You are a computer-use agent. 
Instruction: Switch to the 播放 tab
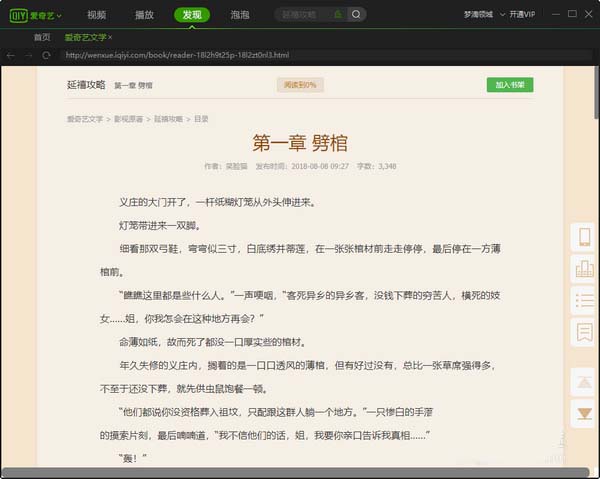[x=144, y=15]
